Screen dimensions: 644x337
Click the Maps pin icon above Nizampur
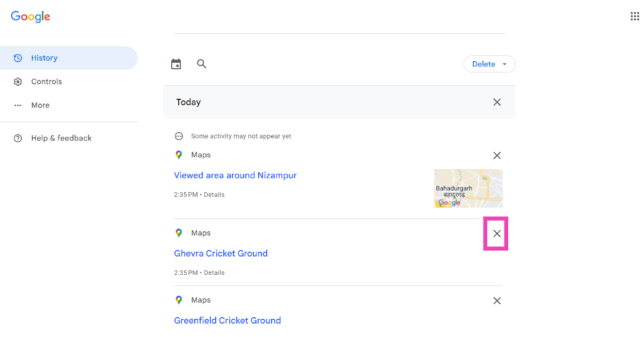179,155
